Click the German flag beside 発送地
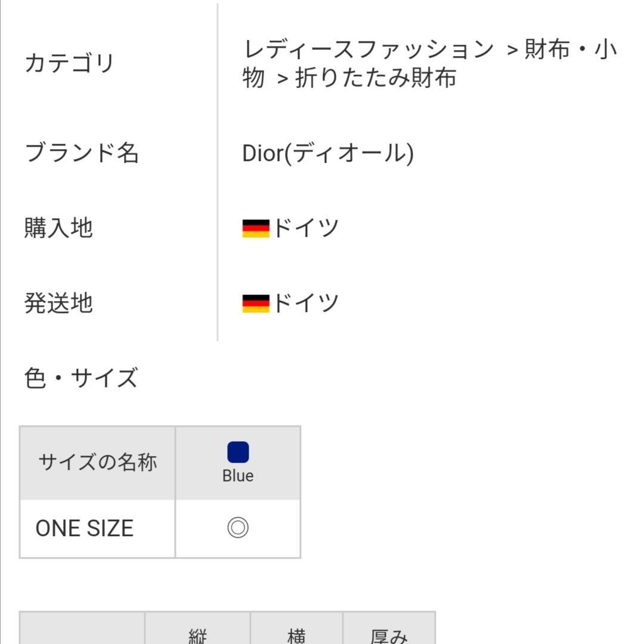This screenshot has width=644, height=644. tap(256, 304)
